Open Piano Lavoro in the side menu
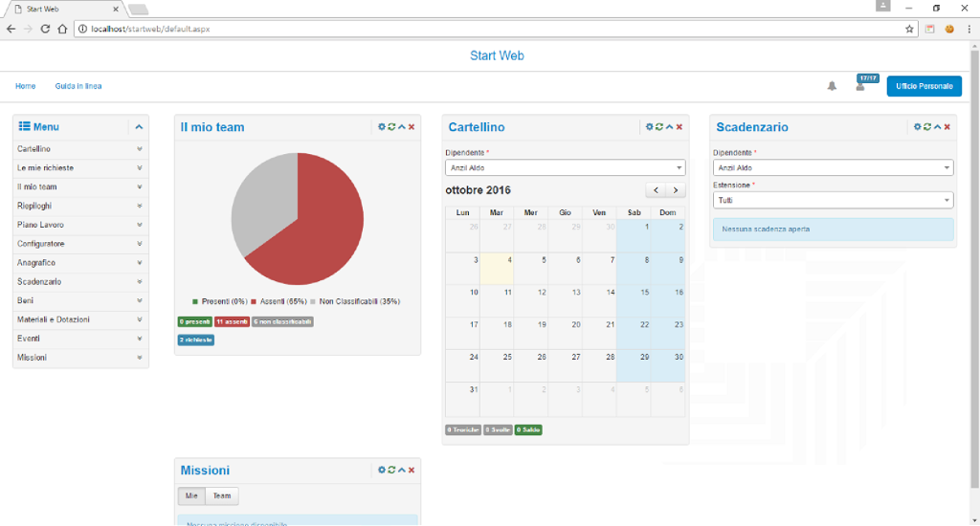This screenshot has height=526, width=980. point(80,225)
